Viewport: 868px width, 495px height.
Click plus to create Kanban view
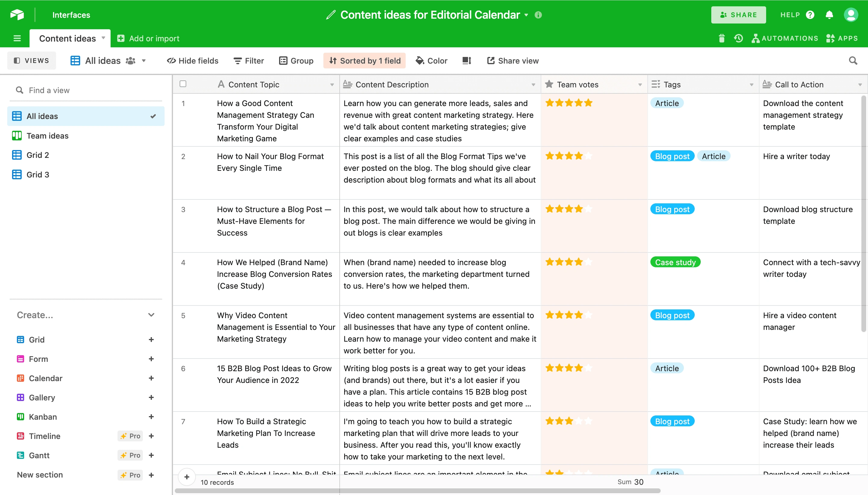(x=151, y=417)
